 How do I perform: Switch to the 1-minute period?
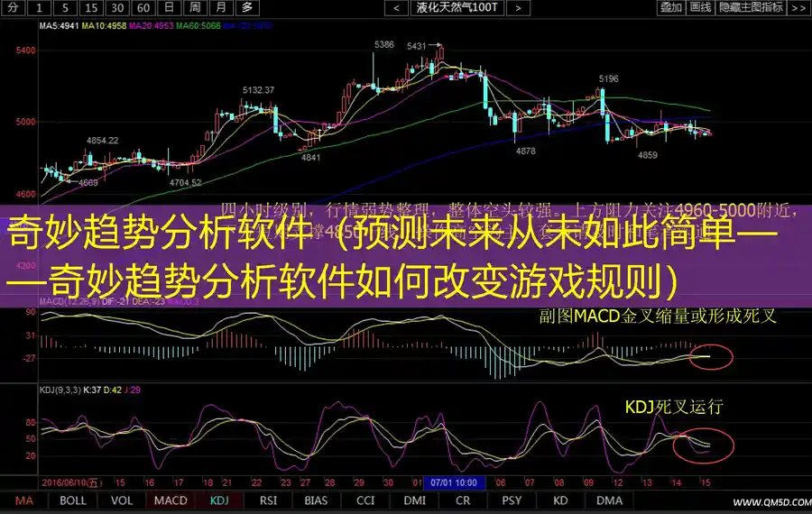[x=39, y=7]
